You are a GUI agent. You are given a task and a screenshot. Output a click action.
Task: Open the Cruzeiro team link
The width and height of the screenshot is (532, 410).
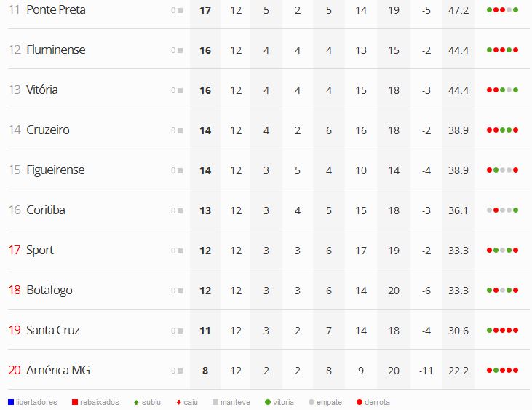tap(48, 130)
